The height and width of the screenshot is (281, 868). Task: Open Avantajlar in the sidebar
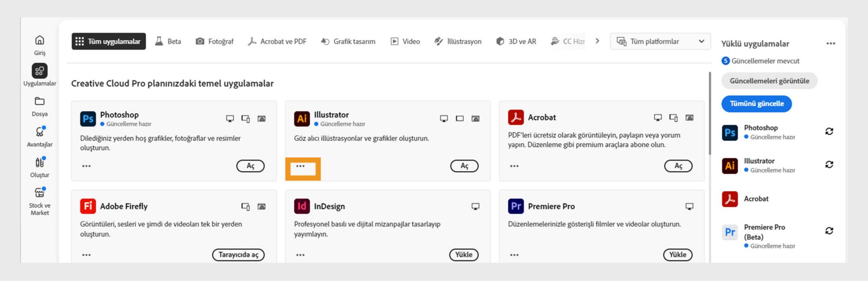40,137
